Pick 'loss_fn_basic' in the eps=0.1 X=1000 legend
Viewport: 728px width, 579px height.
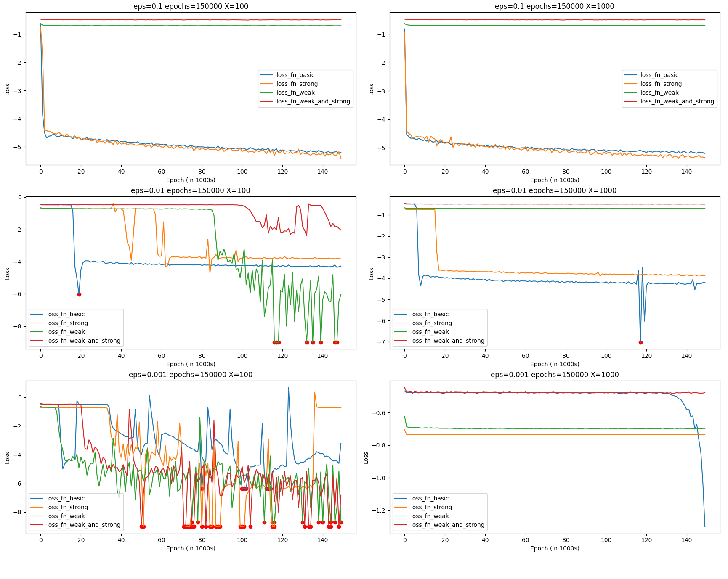tap(659, 75)
